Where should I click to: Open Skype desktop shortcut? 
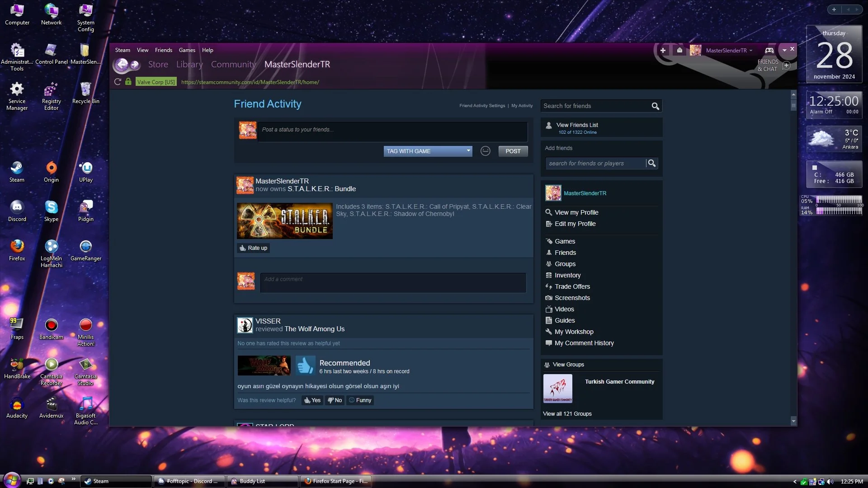tap(51, 211)
